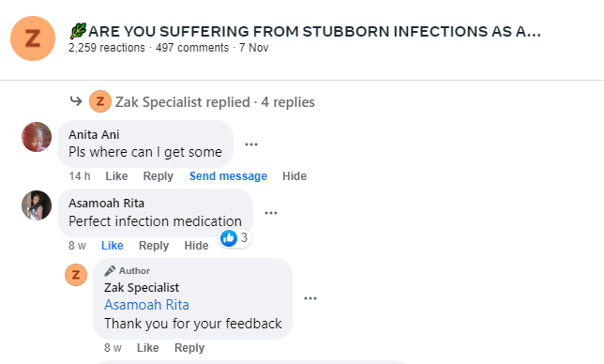This screenshot has height=364, width=604.
Task: Click Zak Specialist avatar beside author reply
Action: (x=76, y=275)
